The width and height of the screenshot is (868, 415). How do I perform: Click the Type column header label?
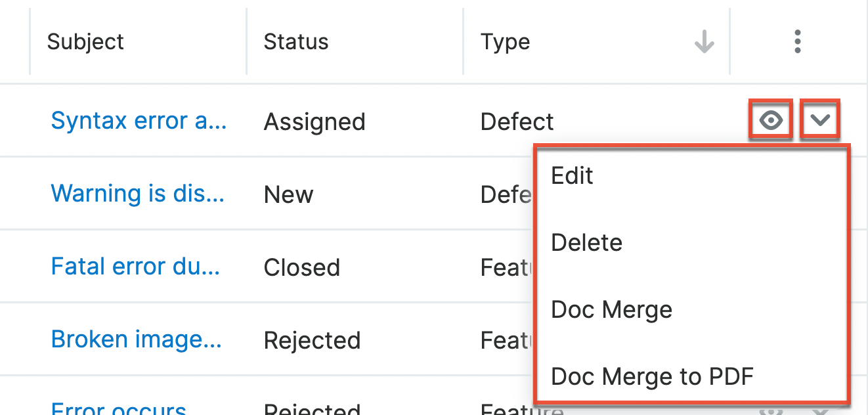pyautogui.click(x=505, y=42)
